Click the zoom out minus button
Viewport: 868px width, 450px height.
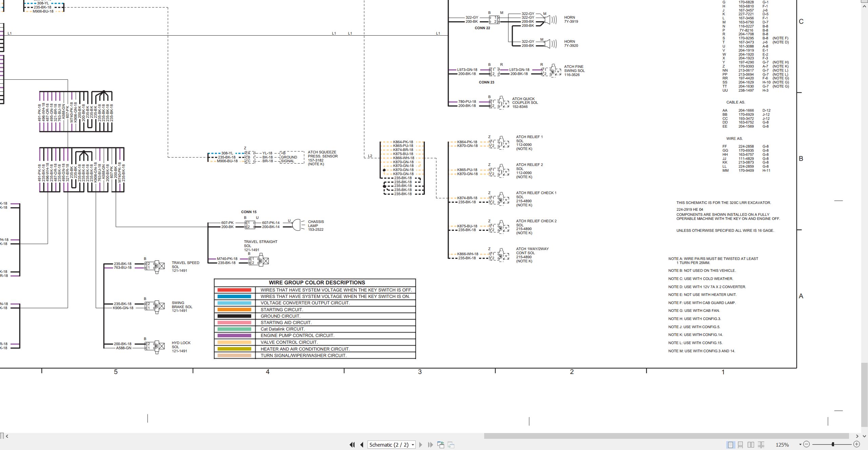(806, 444)
